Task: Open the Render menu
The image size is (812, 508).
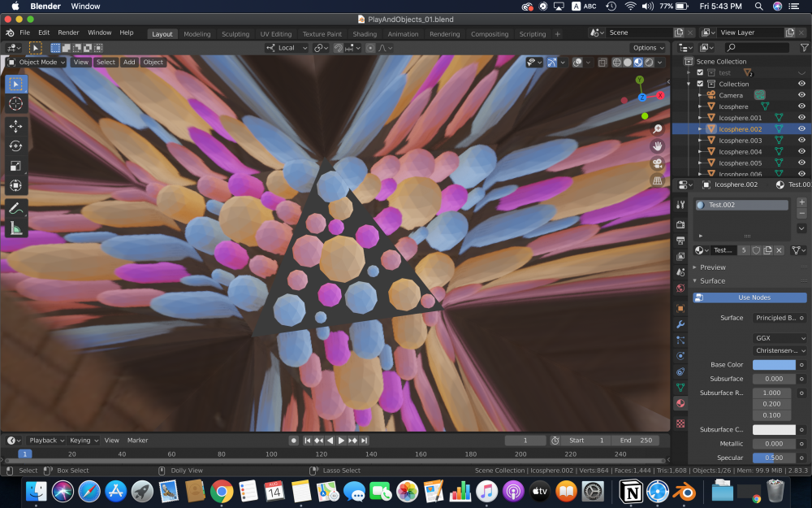Action: coord(68,33)
